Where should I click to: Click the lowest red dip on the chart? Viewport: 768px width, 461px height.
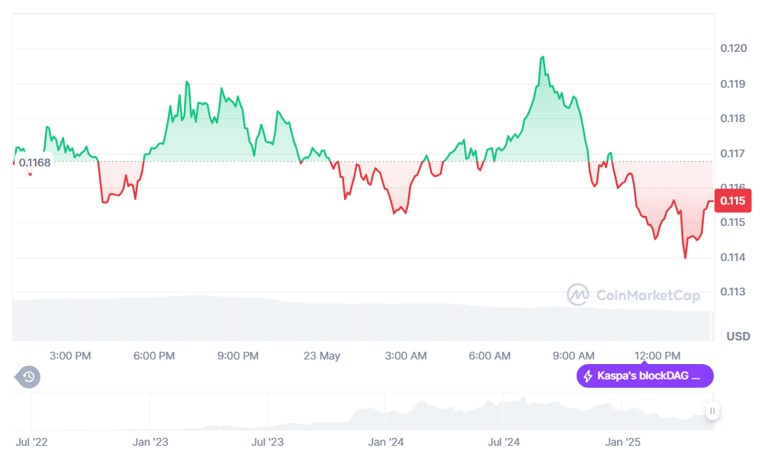685,257
